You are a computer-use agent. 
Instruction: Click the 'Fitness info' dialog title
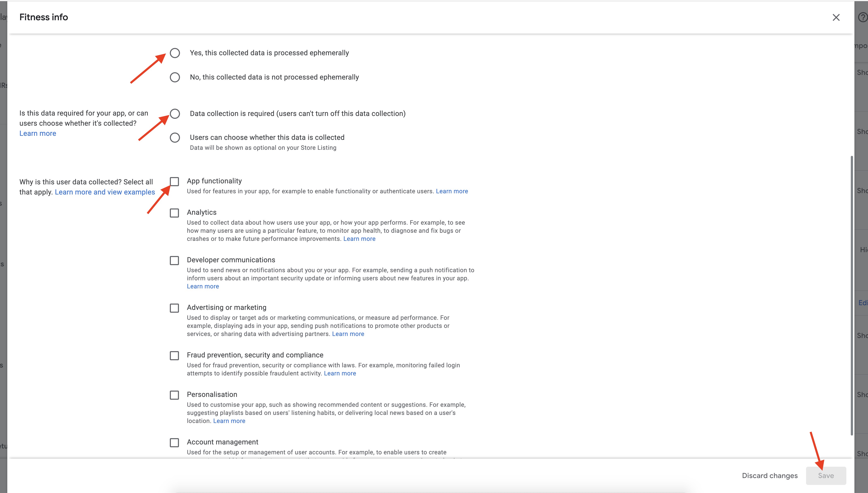(x=44, y=17)
